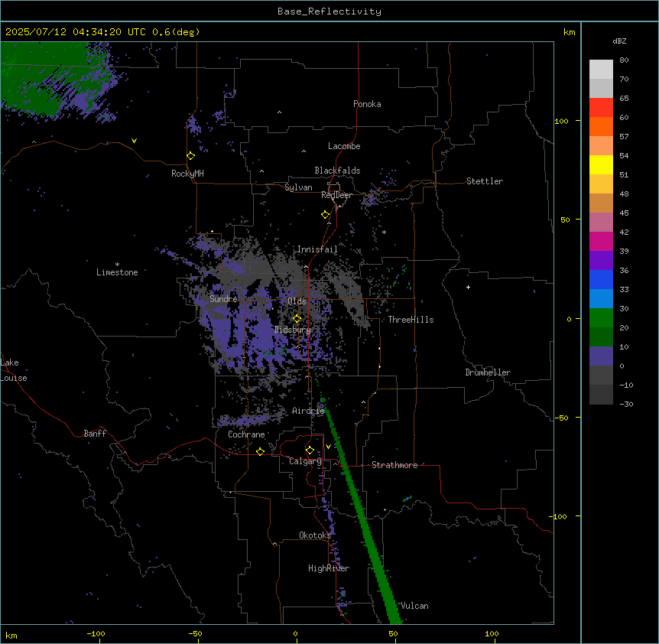Select the orange 60 dBZ legend swatch
This screenshot has width=659, height=644.
pos(601,126)
